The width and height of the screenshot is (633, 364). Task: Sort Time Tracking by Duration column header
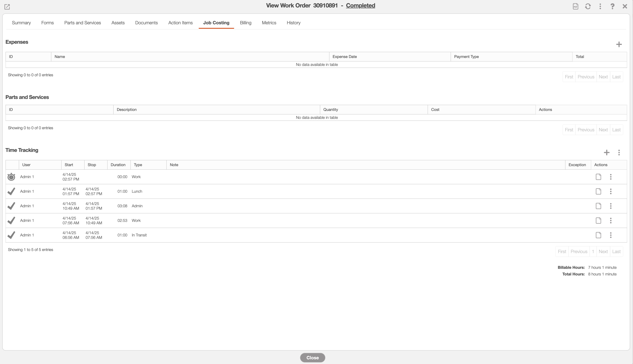(x=118, y=165)
